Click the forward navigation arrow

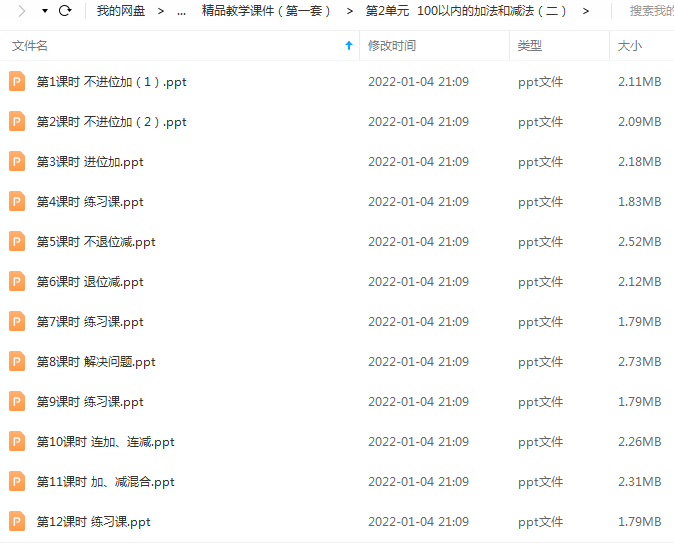point(21,10)
